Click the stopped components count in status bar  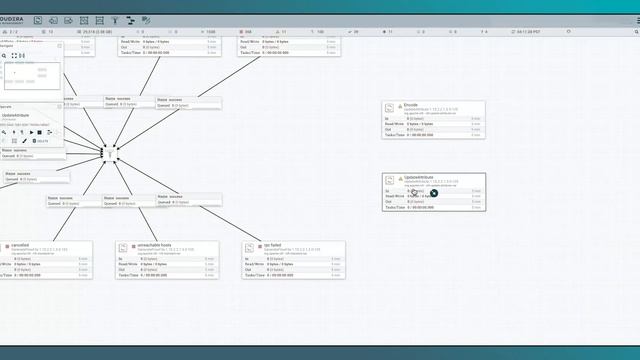[246, 31]
